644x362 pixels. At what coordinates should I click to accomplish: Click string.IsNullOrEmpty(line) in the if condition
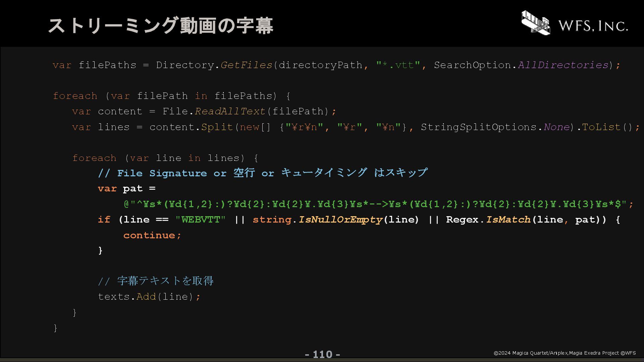[336, 220]
